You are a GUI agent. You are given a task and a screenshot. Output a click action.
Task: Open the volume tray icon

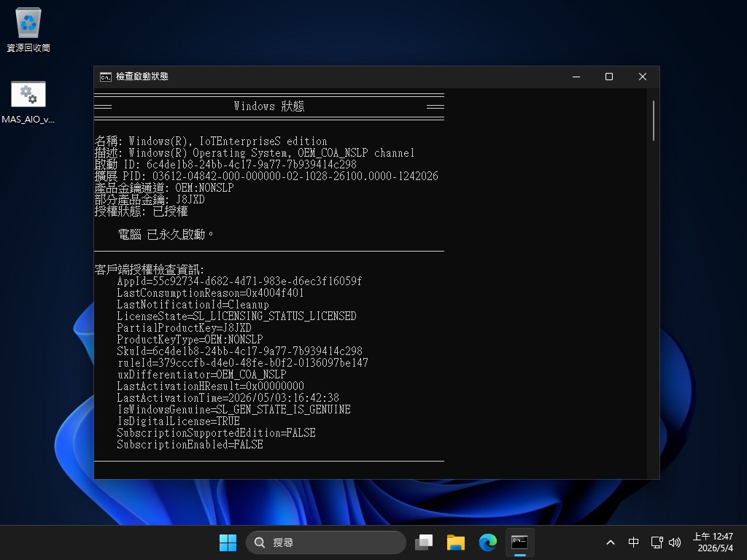(675, 542)
